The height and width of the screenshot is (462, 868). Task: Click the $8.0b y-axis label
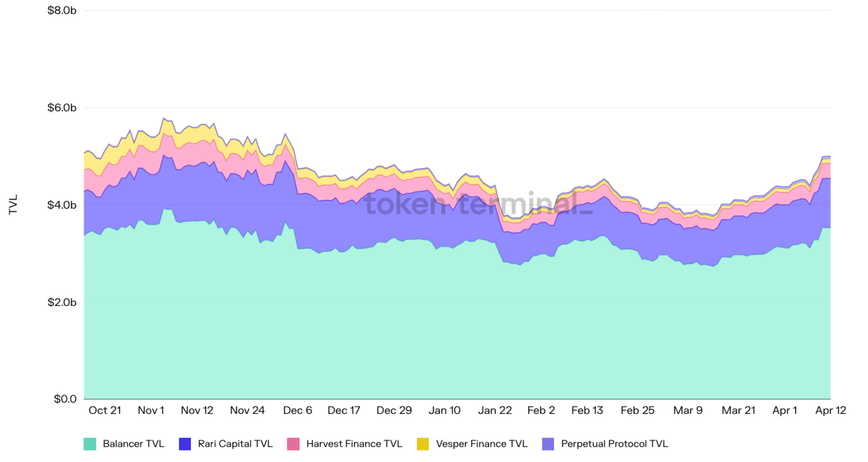[62, 10]
